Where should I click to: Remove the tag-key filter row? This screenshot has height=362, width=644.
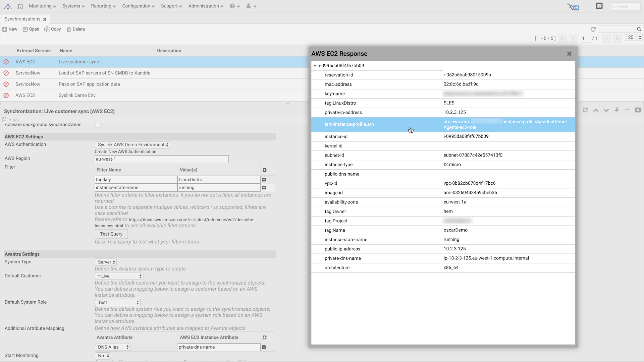point(264,180)
